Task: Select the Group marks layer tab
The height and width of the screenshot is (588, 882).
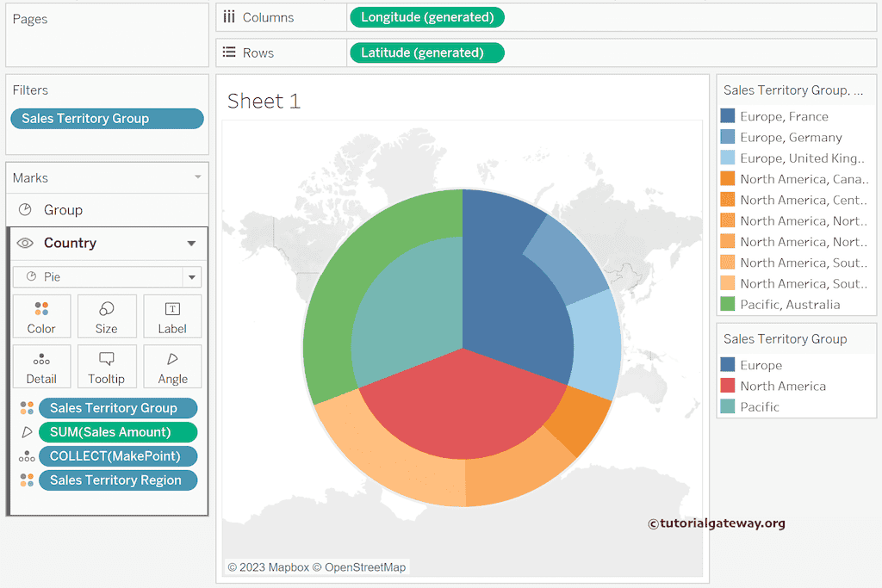Action: [63, 210]
